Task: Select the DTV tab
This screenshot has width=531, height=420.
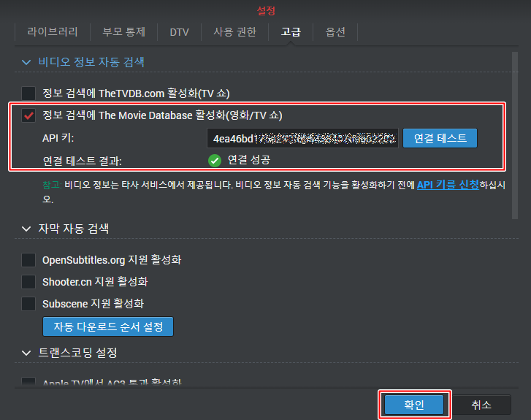Action: tap(179, 32)
